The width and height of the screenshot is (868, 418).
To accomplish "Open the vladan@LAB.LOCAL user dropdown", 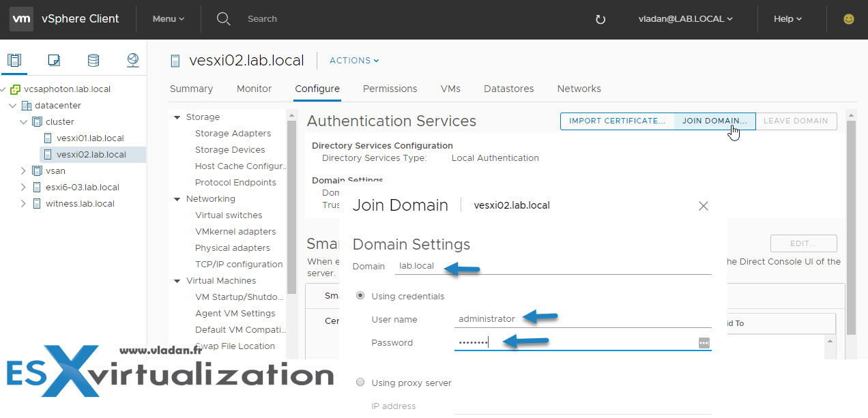I will (685, 19).
